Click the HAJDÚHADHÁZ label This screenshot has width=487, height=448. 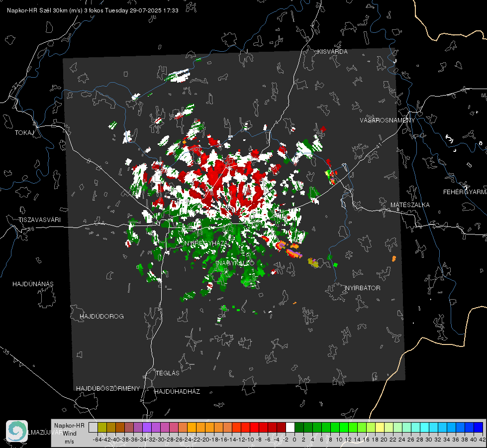[x=177, y=392]
